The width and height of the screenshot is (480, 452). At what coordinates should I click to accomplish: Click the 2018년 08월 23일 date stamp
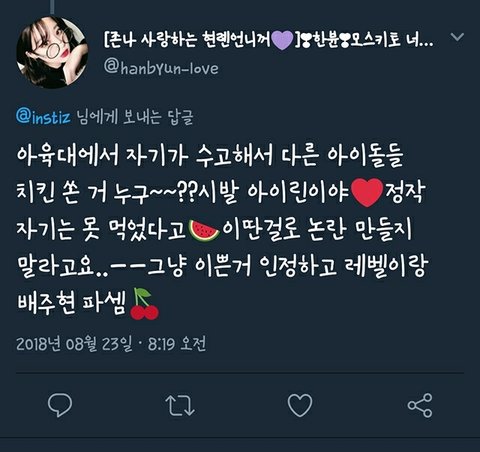click(x=74, y=343)
